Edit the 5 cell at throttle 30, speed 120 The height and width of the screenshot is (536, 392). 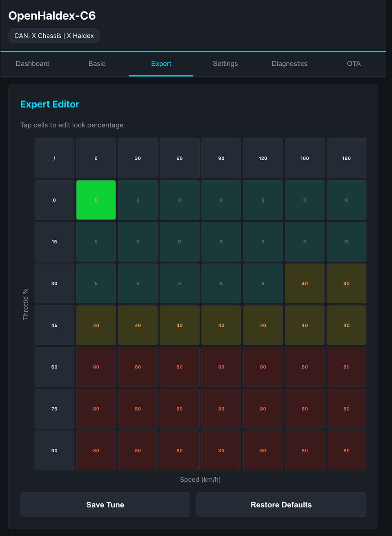point(263,283)
